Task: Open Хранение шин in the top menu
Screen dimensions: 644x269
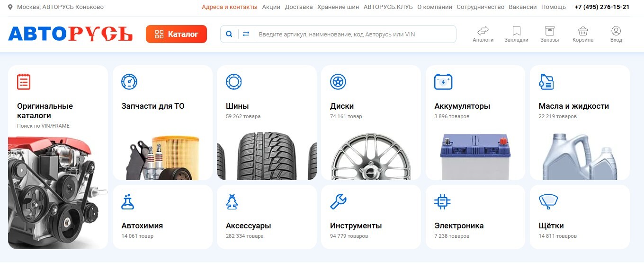Action: point(338,7)
